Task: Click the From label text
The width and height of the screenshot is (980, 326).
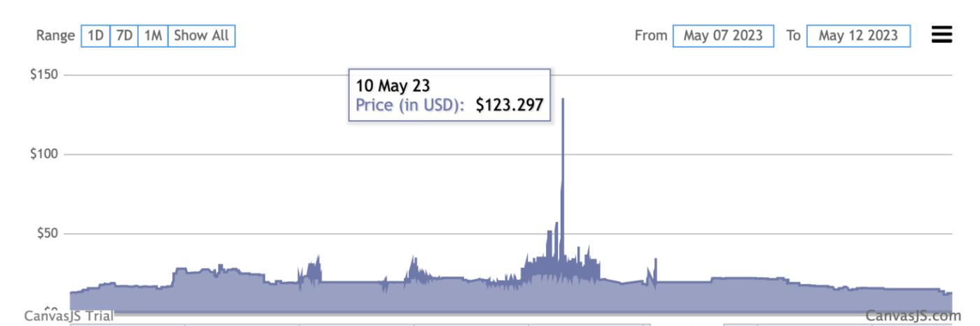Action: [650, 36]
